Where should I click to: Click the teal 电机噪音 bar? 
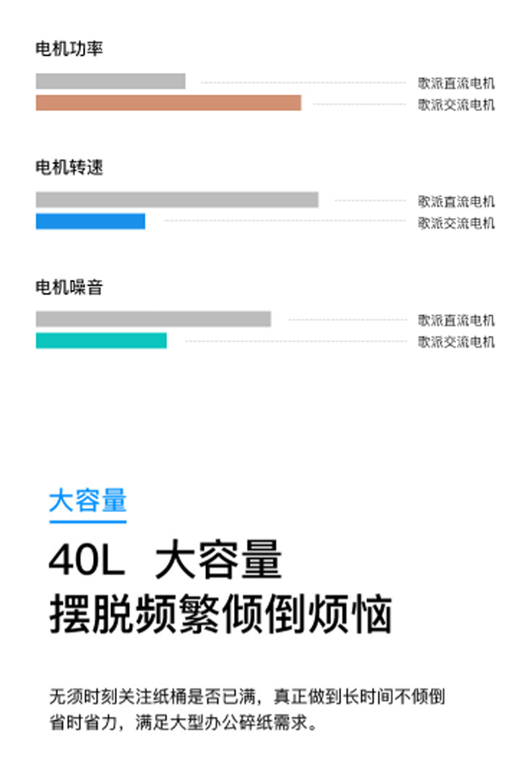(x=101, y=340)
